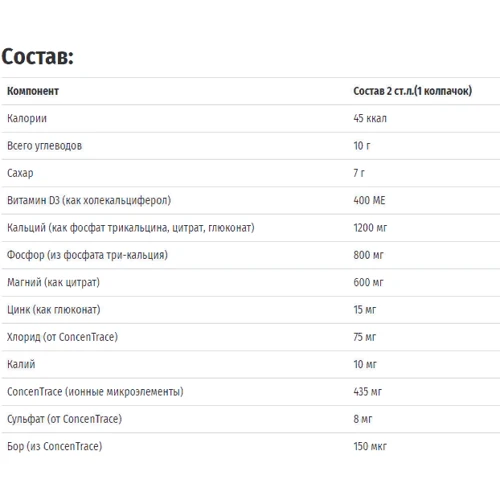Click the Магний (как цитрат) label
Screen dimensions: 500x500
click(x=53, y=282)
